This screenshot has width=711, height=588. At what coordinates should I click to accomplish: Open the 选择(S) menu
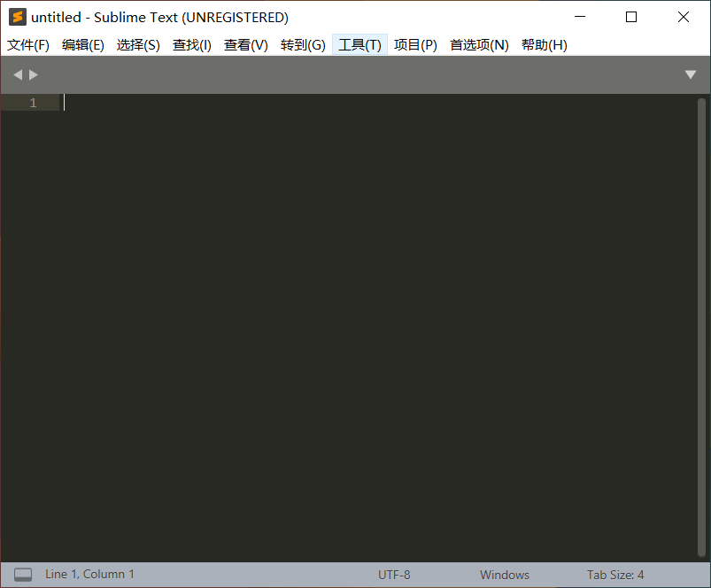click(138, 45)
